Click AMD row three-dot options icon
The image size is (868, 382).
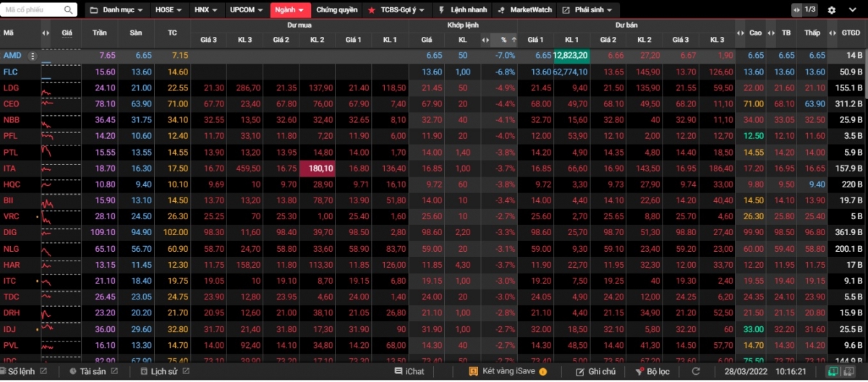(x=32, y=56)
